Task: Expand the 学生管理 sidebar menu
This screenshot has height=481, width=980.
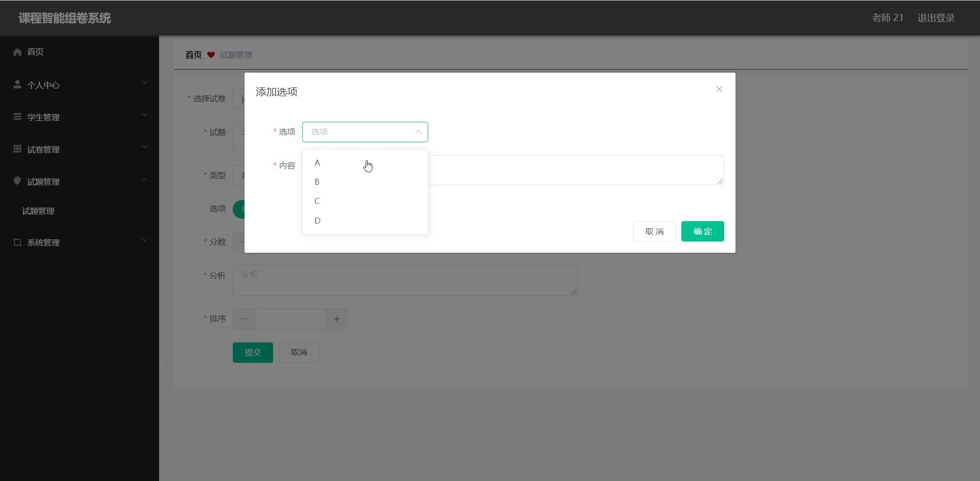Action: tap(79, 117)
